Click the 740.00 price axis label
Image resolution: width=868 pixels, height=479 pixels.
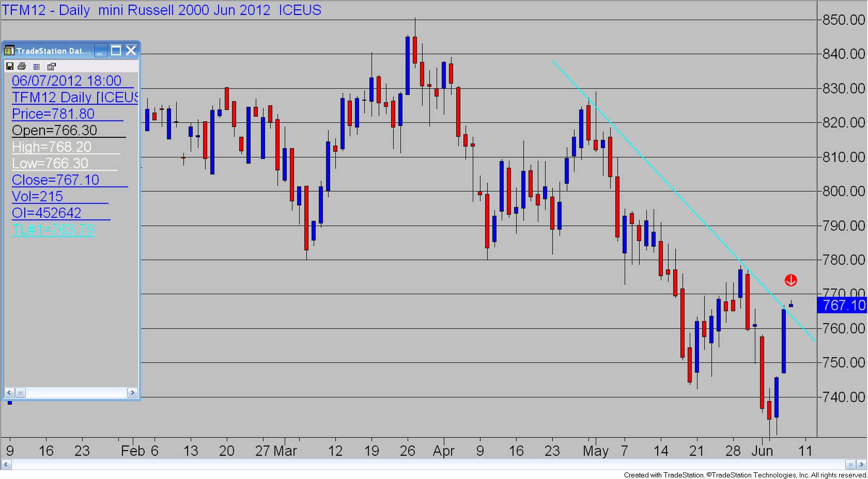tap(844, 397)
